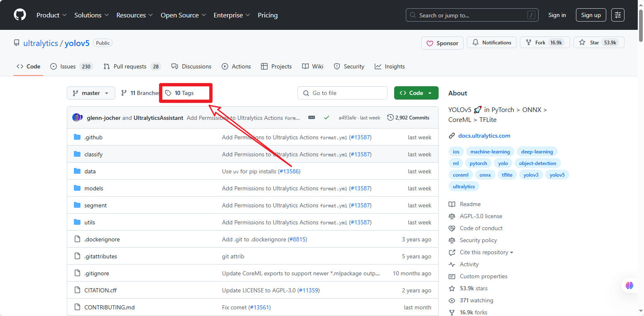Image resolution: width=644 pixels, height=316 pixels.
Task: Click the machine-learning topic tag
Action: 490,152
